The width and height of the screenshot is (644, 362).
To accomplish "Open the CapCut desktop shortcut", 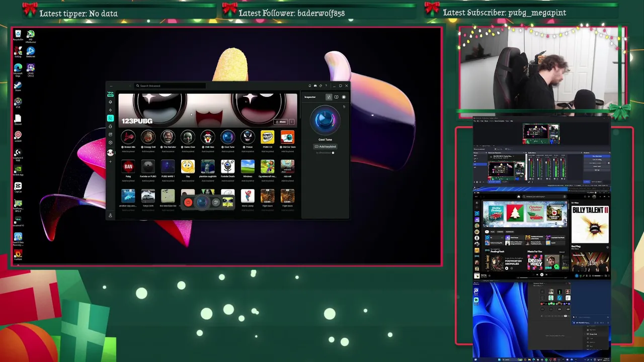I will [18, 188].
